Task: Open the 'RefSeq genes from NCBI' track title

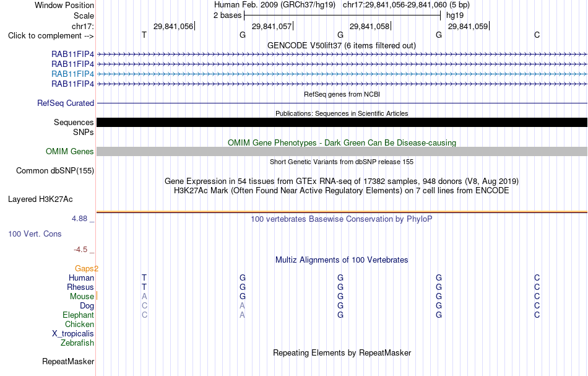Action: [342, 94]
